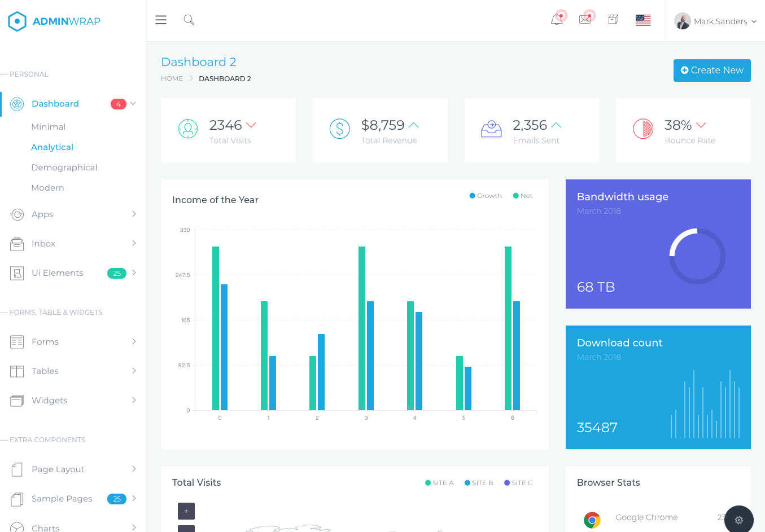Click the Total Revenue dollar icon

tap(339, 129)
